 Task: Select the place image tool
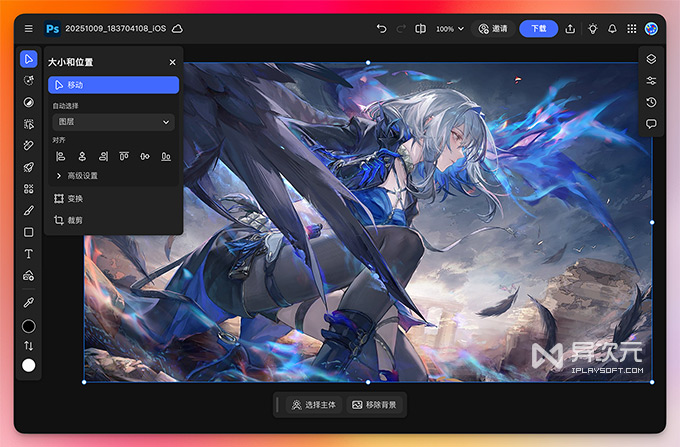click(x=29, y=275)
